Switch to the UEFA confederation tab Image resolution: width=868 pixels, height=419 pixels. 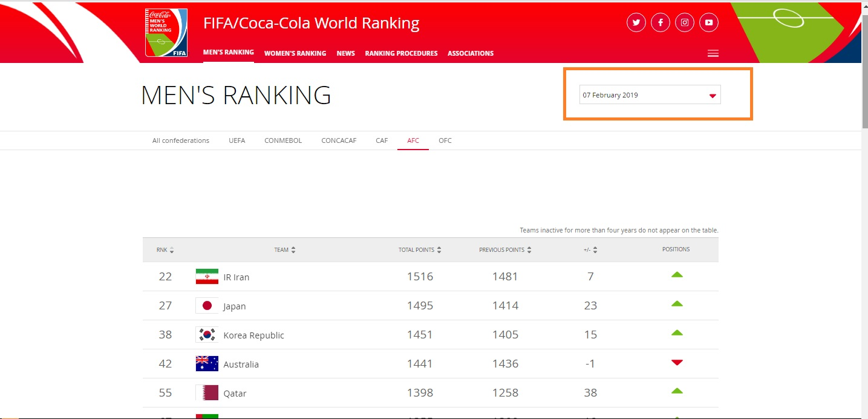tap(237, 140)
